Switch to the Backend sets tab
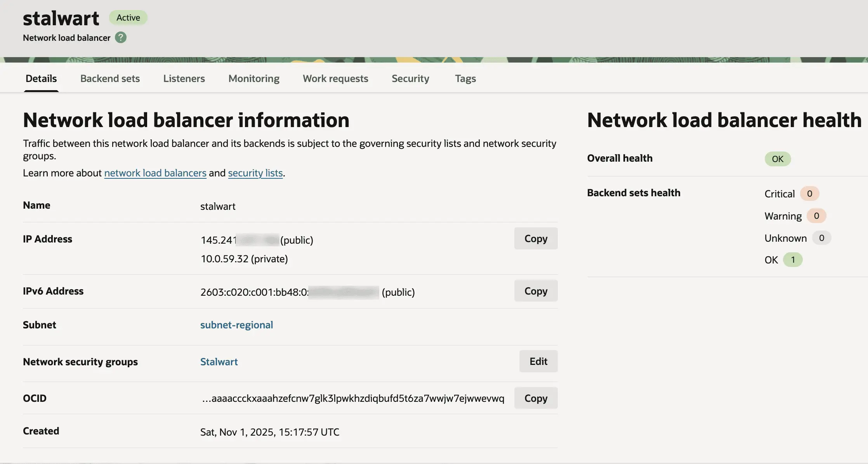Image resolution: width=868 pixels, height=464 pixels. [x=110, y=78]
